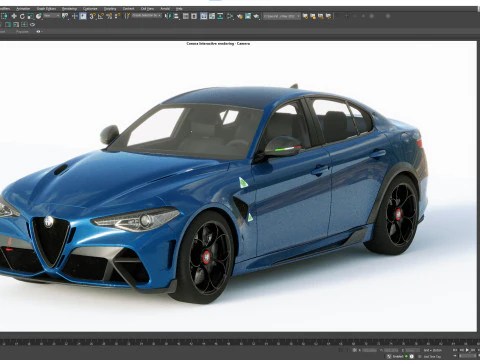Toggle Angle Snap
The height and width of the screenshot is (360, 480).
coord(101,16)
